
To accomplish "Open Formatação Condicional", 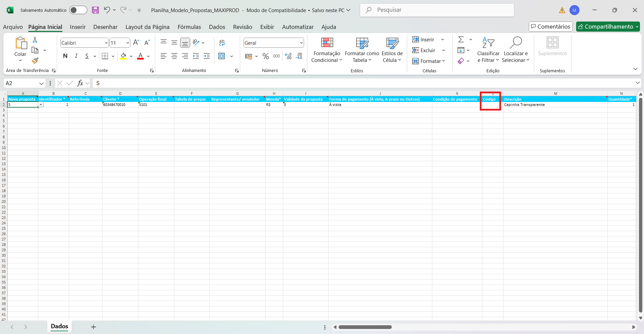I will pos(327,50).
